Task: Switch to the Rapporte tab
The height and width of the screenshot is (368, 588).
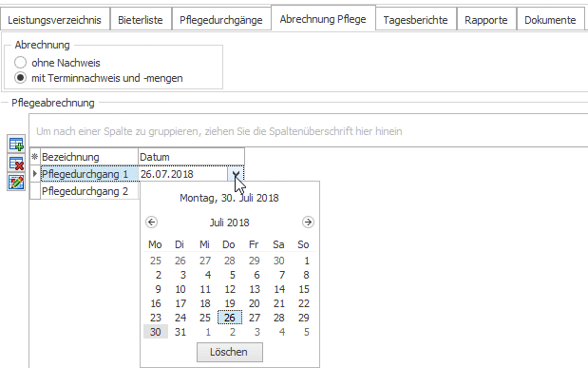Action: [486, 20]
